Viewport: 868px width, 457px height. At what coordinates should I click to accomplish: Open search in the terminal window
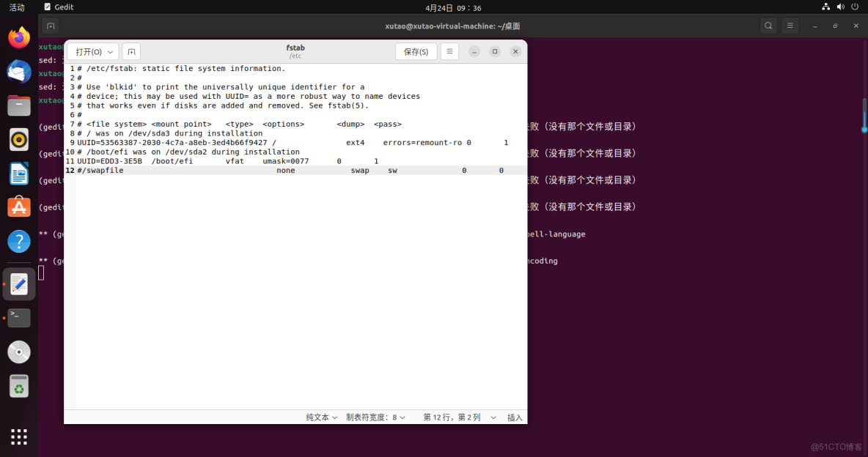768,26
